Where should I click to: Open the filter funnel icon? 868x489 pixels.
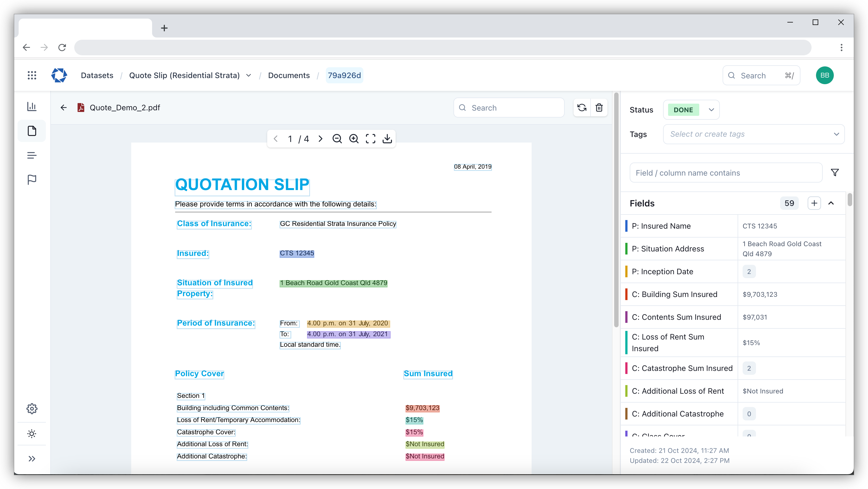tap(835, 173)
